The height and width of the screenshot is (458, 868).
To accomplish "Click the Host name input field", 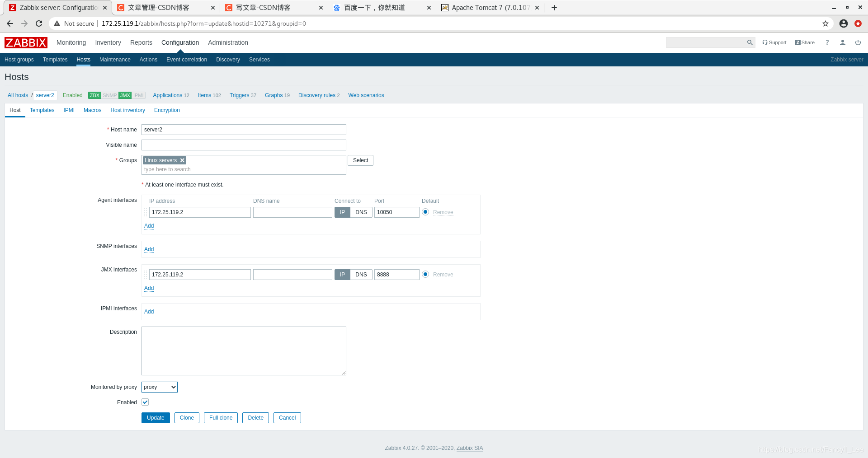I will 244,130.
